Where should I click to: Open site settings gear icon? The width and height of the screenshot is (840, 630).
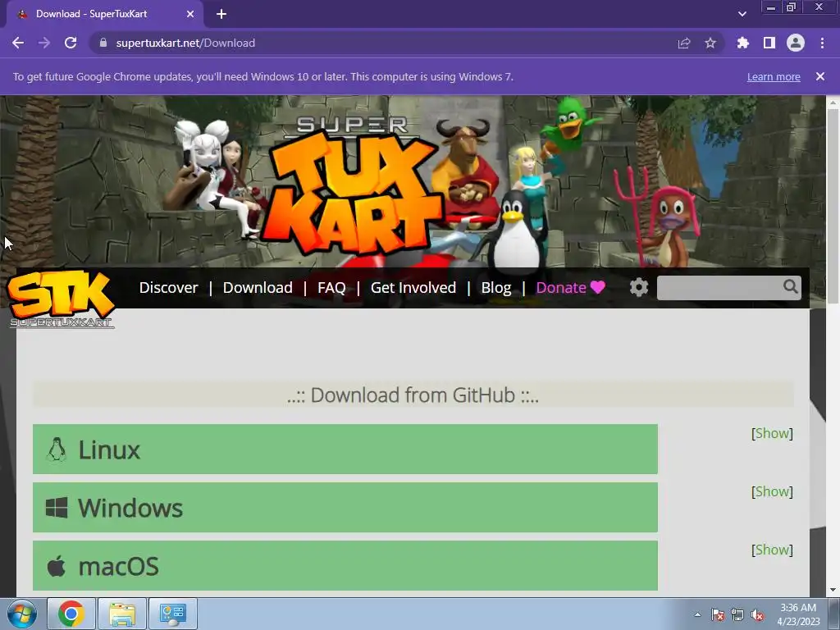tap(638, 288)
